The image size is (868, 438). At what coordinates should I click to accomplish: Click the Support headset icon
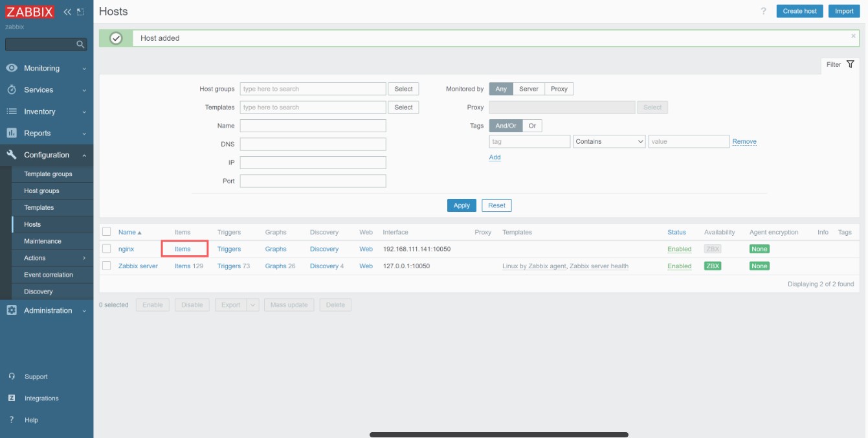coord(12,376)
